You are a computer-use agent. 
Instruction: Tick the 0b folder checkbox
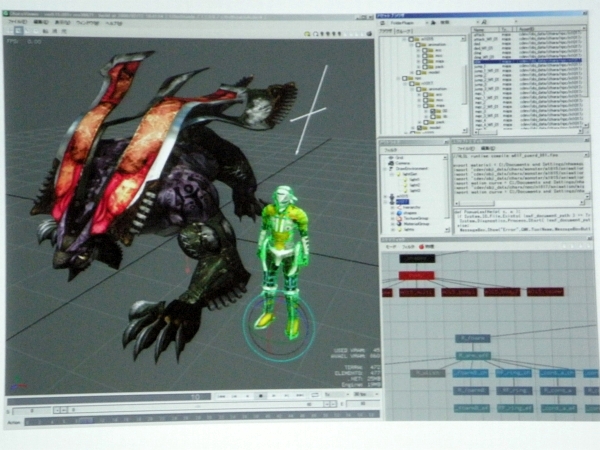tap(433, 117)
